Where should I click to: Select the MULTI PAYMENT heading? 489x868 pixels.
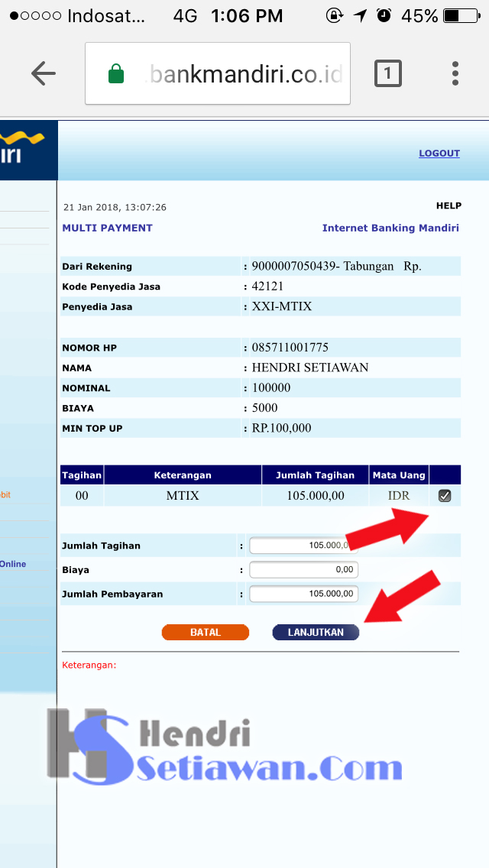(108, 228)
